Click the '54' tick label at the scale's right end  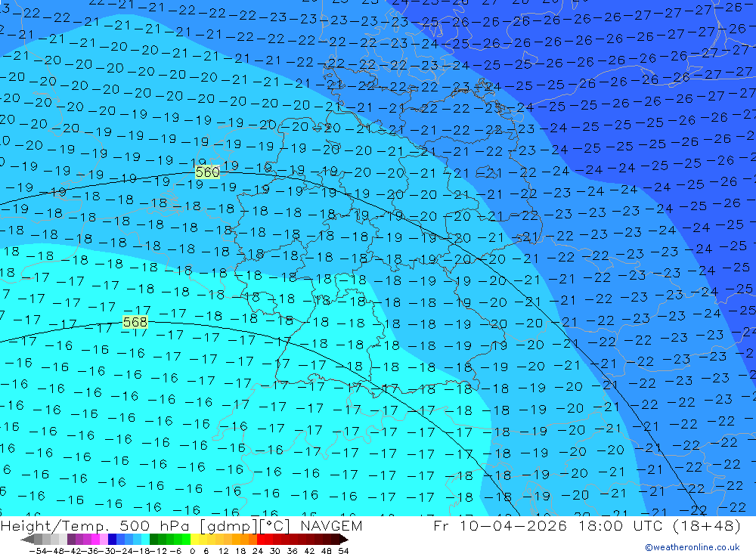pos(343,551)
